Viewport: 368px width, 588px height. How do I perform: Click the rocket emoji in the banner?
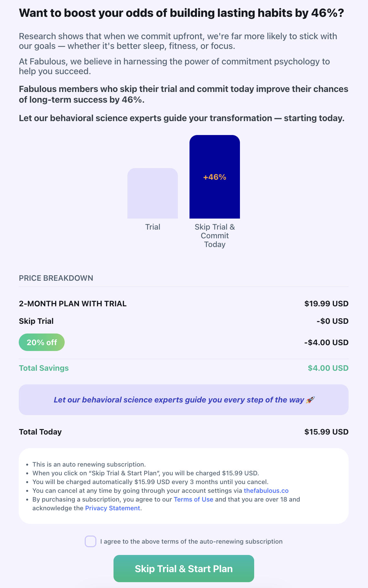point(310,400)
